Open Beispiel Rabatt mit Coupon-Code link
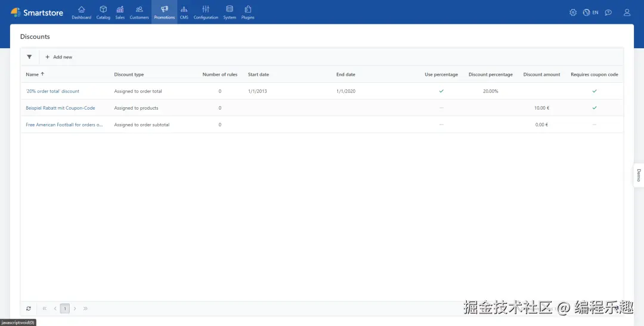 [60, 108]
